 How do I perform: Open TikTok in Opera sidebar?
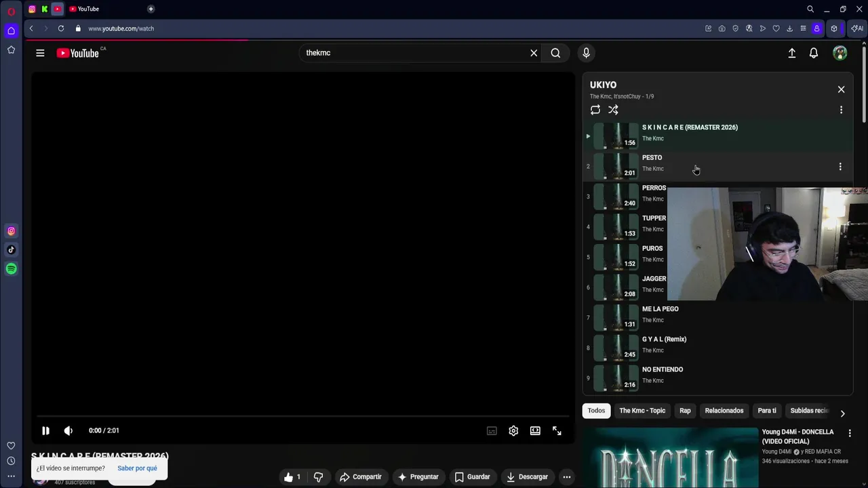[x=11, y=250]
